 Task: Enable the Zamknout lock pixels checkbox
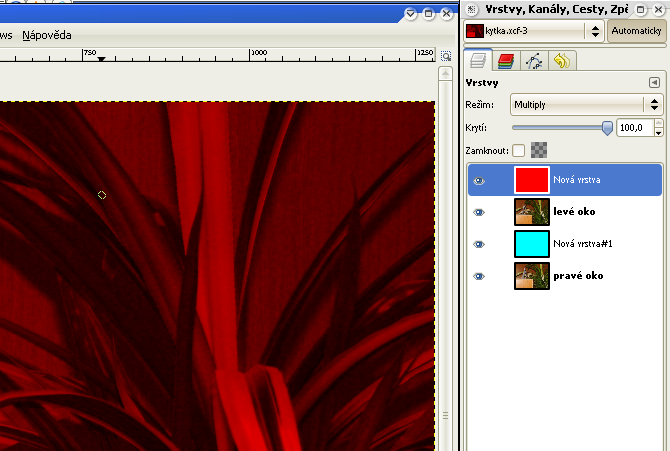pyautogui.click(x=518, y=150)
